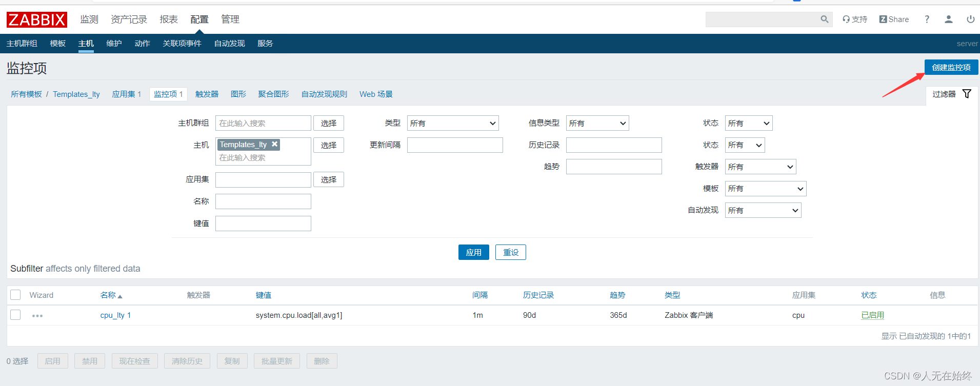Focus the 键值 input field
The image size is (980, 386).
click(263, 224)
